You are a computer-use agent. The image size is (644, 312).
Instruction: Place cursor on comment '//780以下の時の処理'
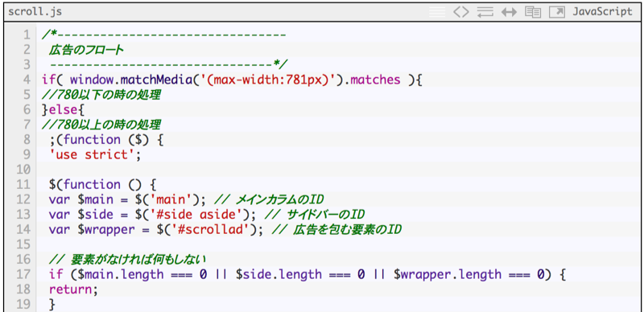click(x=101, y=95)
